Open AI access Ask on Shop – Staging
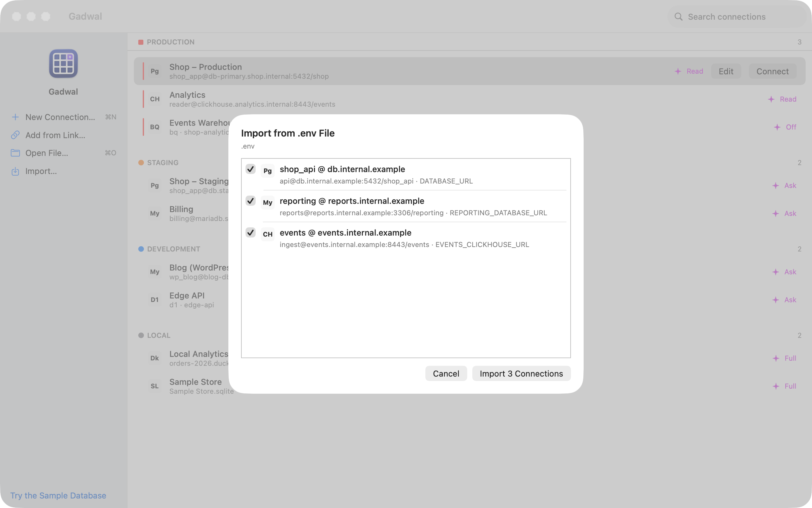This screenshot has height=508, width=812. 784,185
